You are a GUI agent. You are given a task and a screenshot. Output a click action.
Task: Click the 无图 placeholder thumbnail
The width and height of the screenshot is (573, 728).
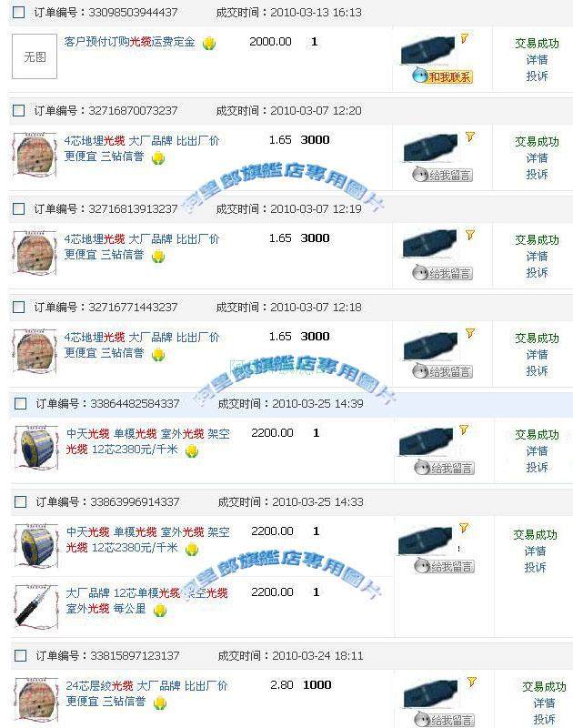click(35, 56)
